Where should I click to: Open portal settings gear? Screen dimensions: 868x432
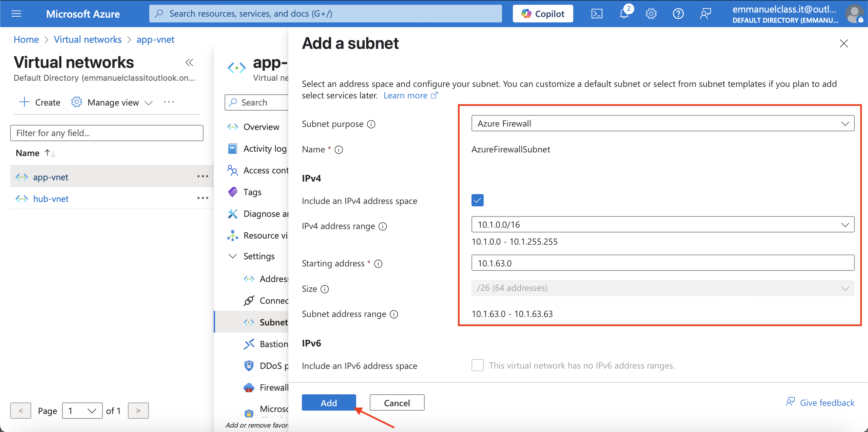click(651, 14)
